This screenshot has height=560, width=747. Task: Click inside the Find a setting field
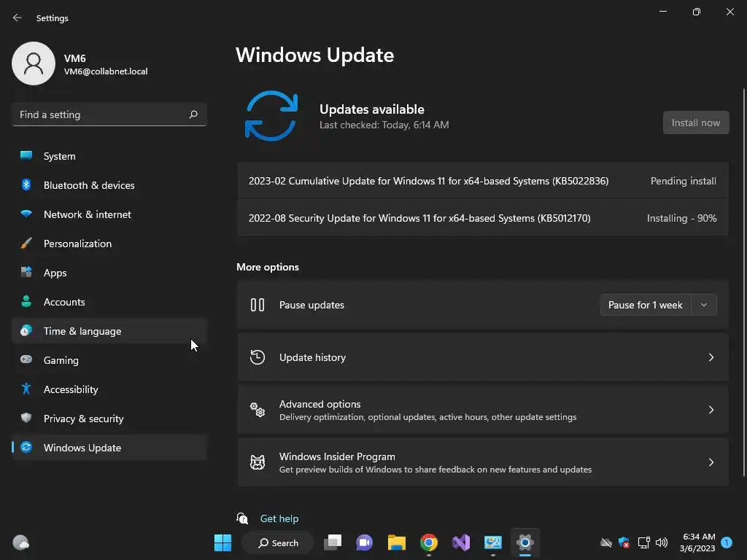click(x=109, y=114)
